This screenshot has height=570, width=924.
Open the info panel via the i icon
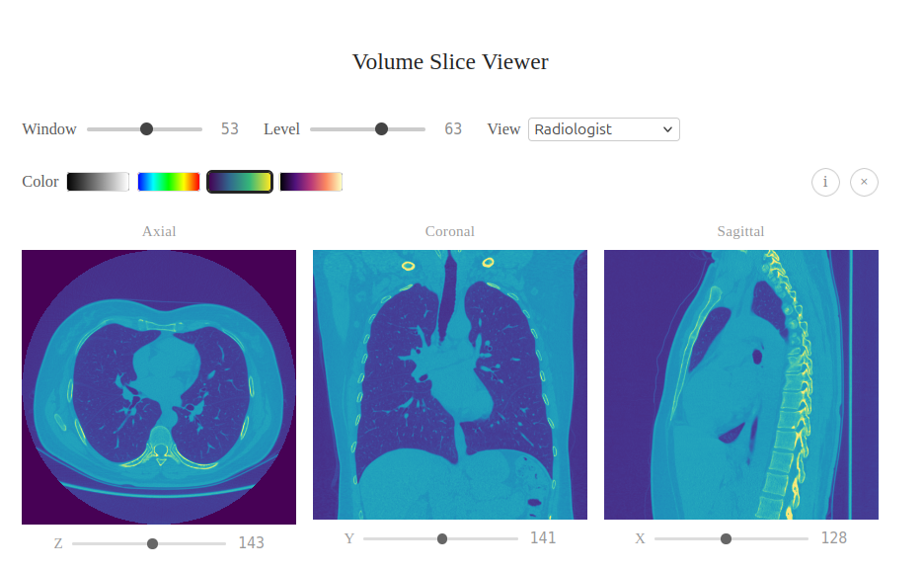click(x=825, y=182)
